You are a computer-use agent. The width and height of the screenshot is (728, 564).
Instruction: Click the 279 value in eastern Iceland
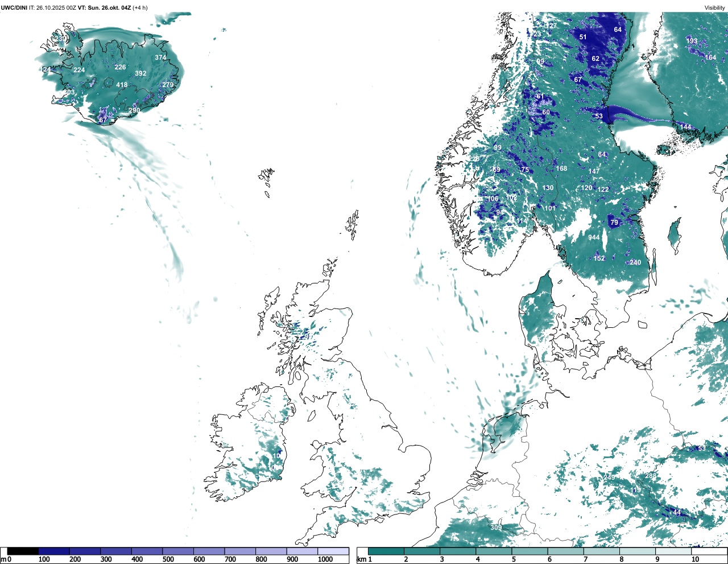(x=168, y=85)
